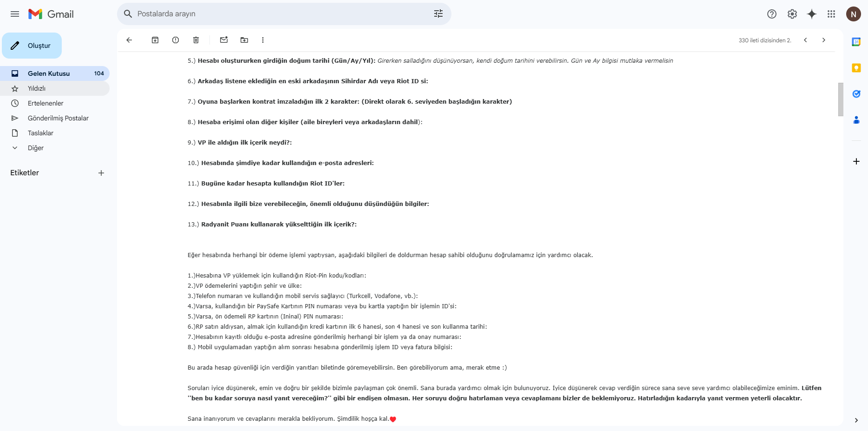The image size is (868, 431).
Task: Expand Diğer more labels
Action: pyautogui.click(x=55, y=148)
